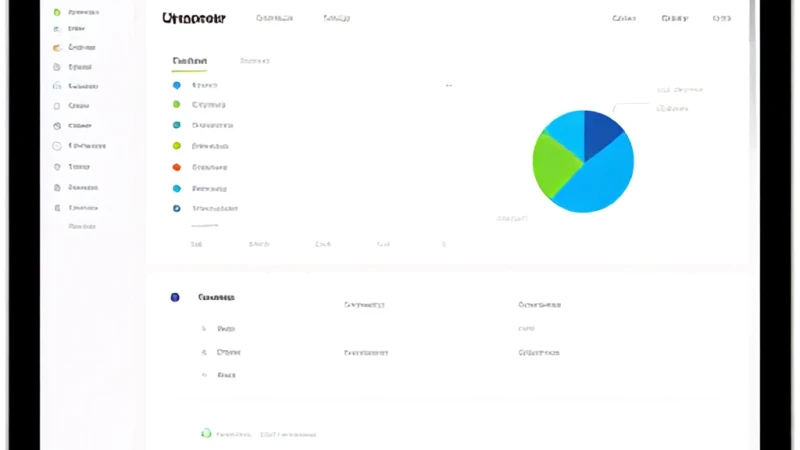Expand the first numbered row in lower list
The image size is (800, 450).
pos(219,329)
